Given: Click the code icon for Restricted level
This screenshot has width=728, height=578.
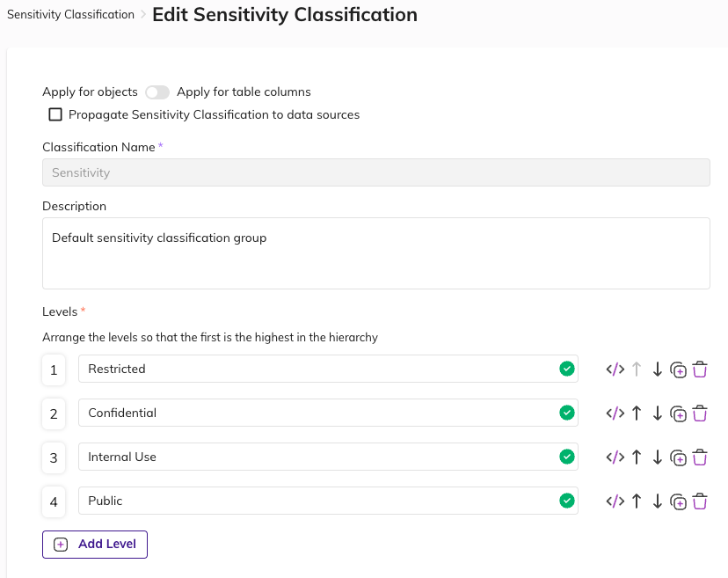Looking at the screenshot, I should (x=615, y=369).
